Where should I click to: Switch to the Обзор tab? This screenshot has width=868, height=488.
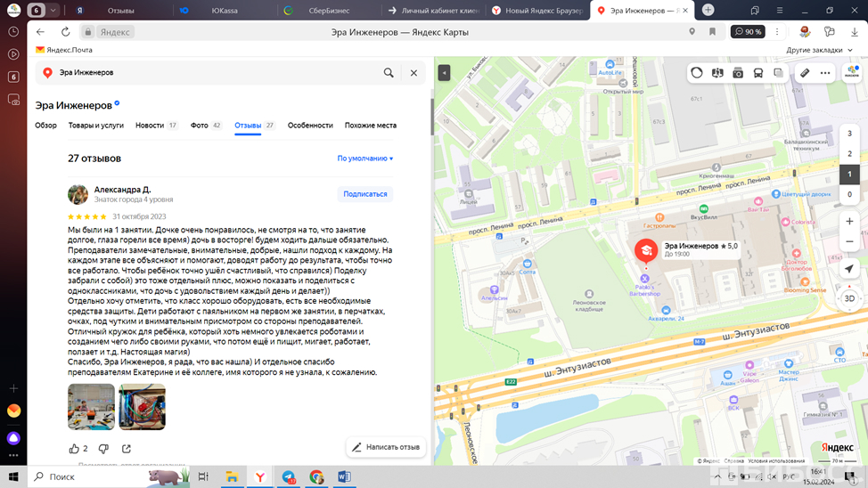[x=46, y=126]
